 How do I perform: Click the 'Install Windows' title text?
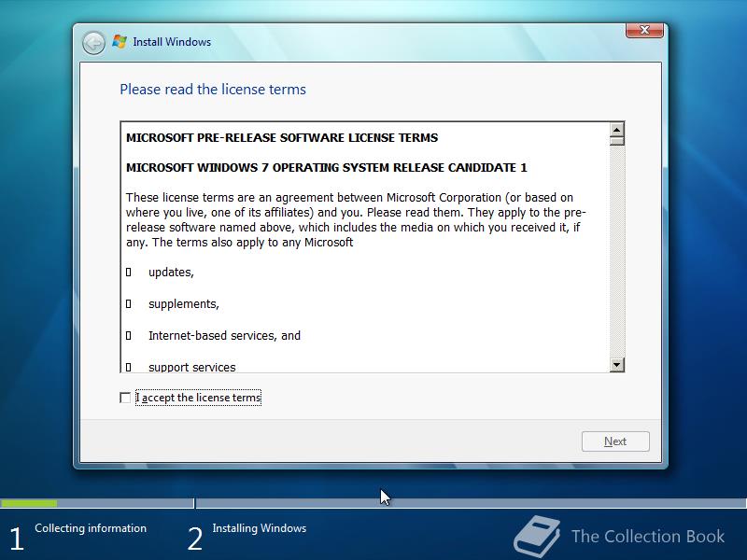172,42
